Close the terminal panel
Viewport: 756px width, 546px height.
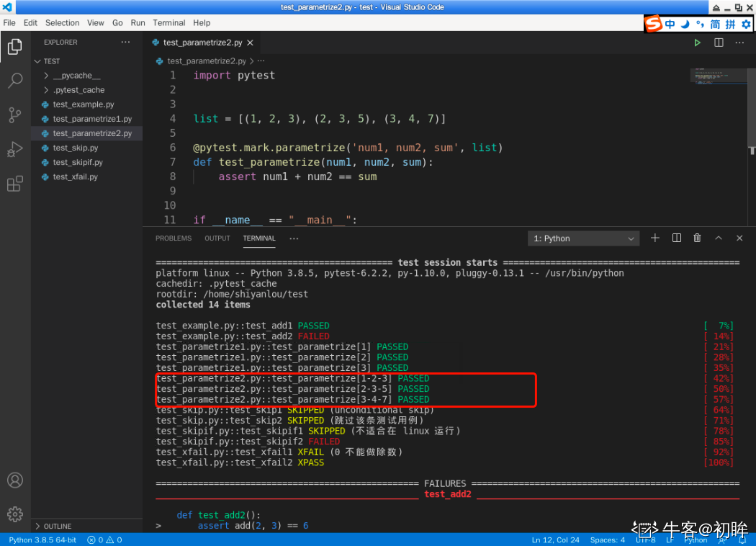coord(739,238)
